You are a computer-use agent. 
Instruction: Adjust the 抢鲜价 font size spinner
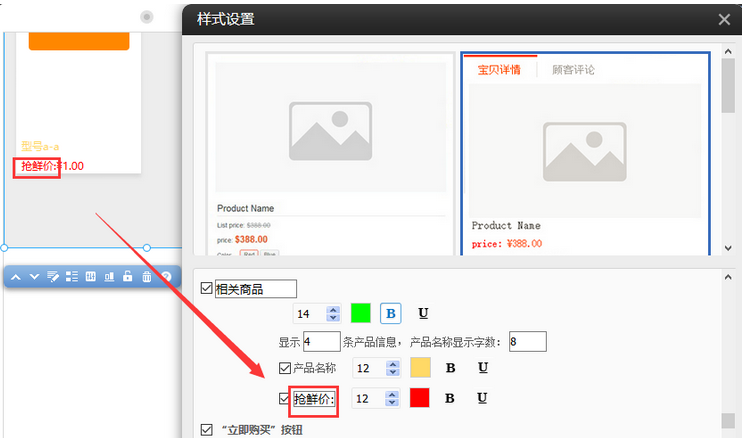(x=392, y=399)
